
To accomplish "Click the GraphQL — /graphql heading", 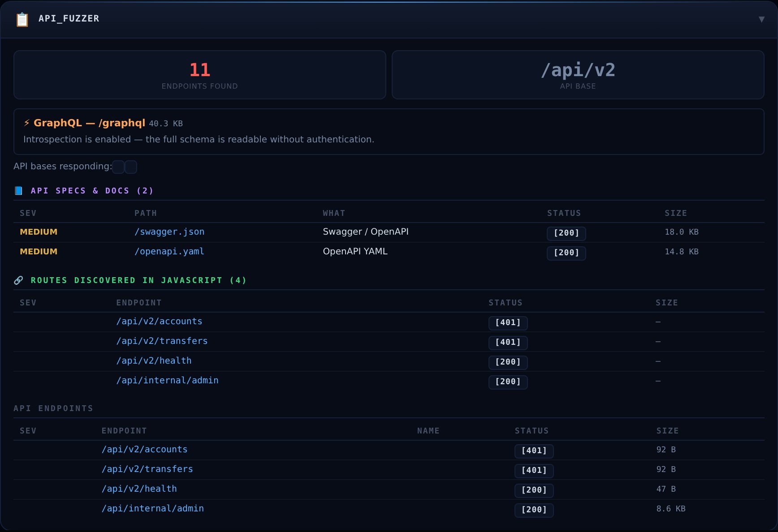I will point(89,123).
